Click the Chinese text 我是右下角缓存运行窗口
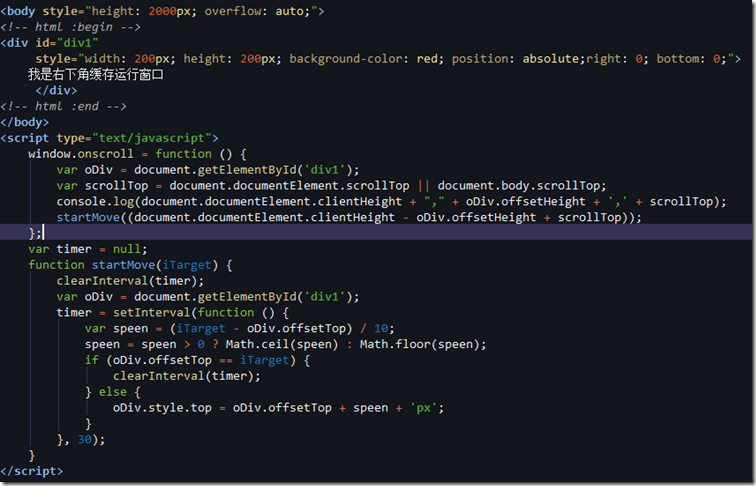This screenshot has width=756, height=486. pyautogui.click(x=95, y=75)
